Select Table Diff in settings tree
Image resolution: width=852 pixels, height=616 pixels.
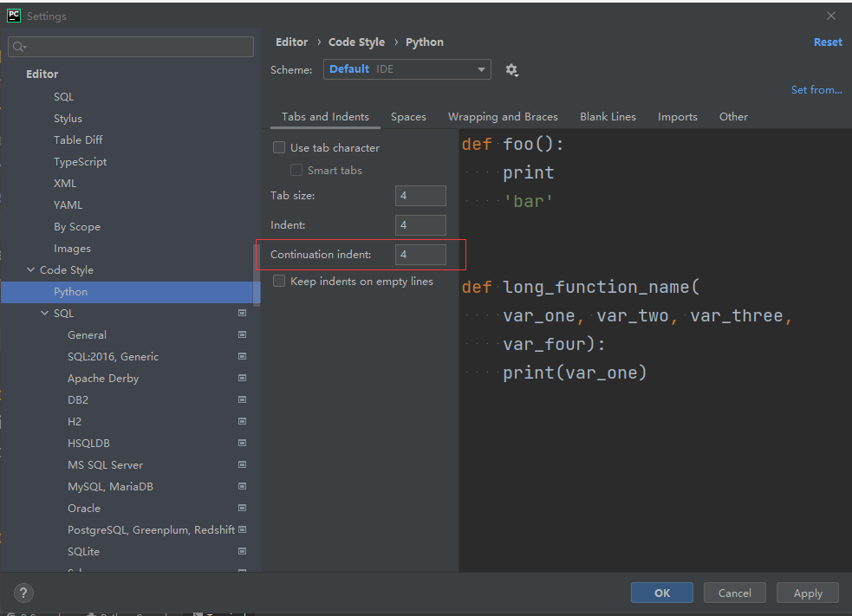coord(78,139)
